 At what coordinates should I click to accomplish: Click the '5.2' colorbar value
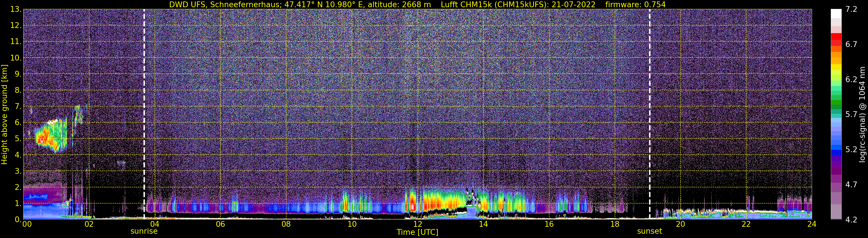[851, 149]
